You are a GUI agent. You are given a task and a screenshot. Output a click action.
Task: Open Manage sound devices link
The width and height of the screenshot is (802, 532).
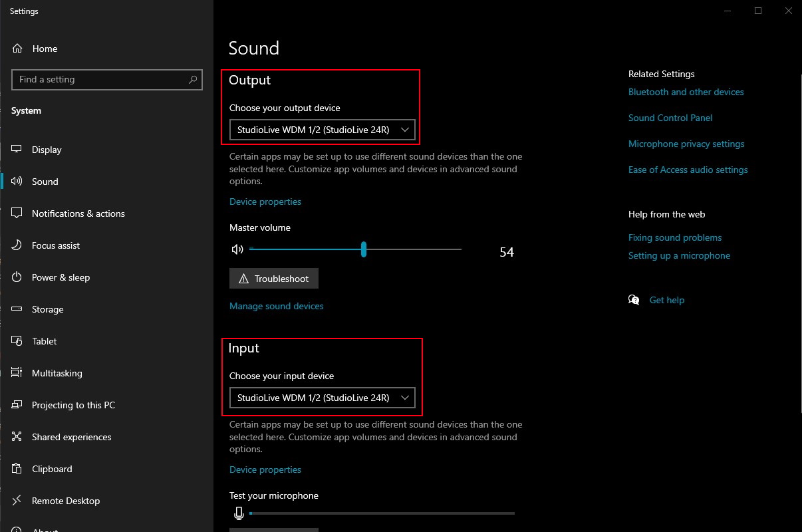[x=277, y=306]
